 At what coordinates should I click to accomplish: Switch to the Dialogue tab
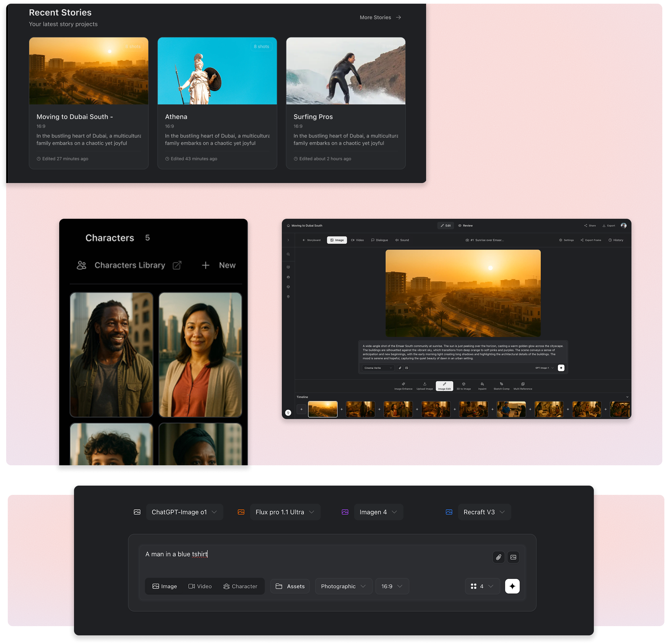[379, 240]
